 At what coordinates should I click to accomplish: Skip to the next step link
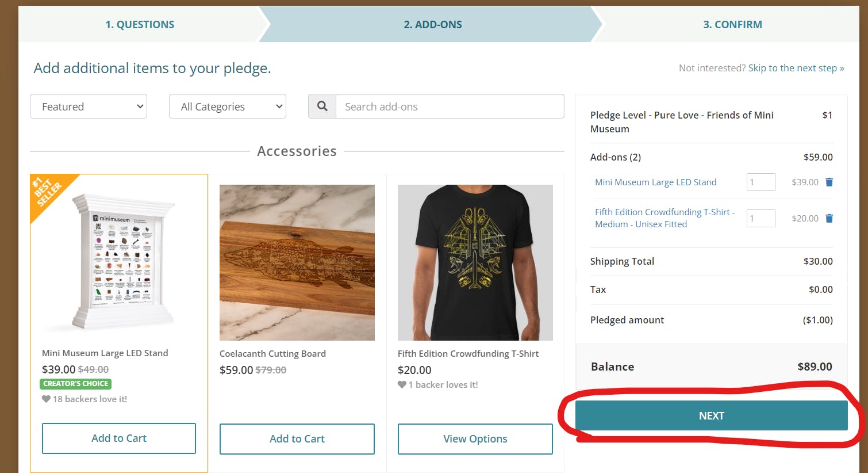(796, 68)
